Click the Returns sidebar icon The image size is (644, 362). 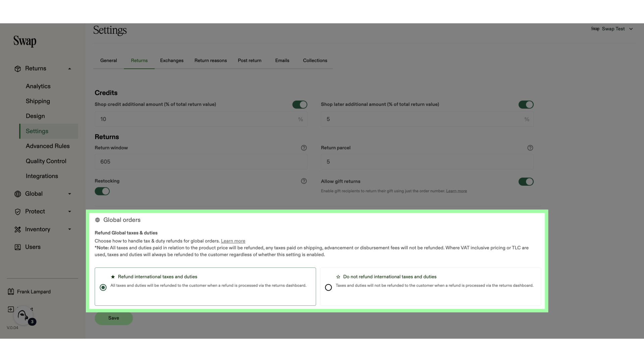coord(17,68)
